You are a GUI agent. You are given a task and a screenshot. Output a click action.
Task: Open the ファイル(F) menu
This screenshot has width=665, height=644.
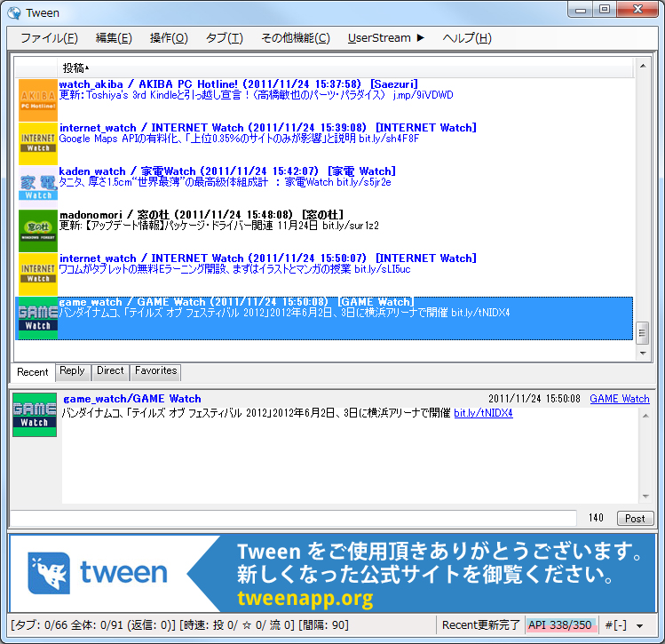tap(49, 38)
